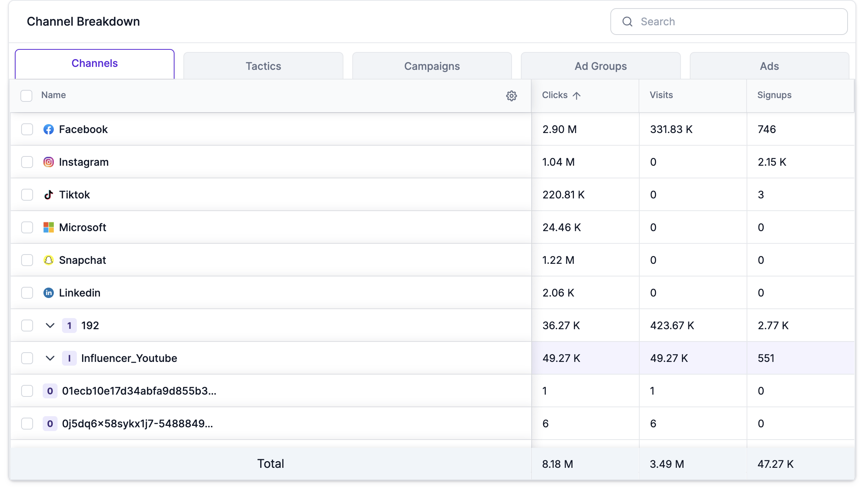Click the Instagram logo icon

49,162
